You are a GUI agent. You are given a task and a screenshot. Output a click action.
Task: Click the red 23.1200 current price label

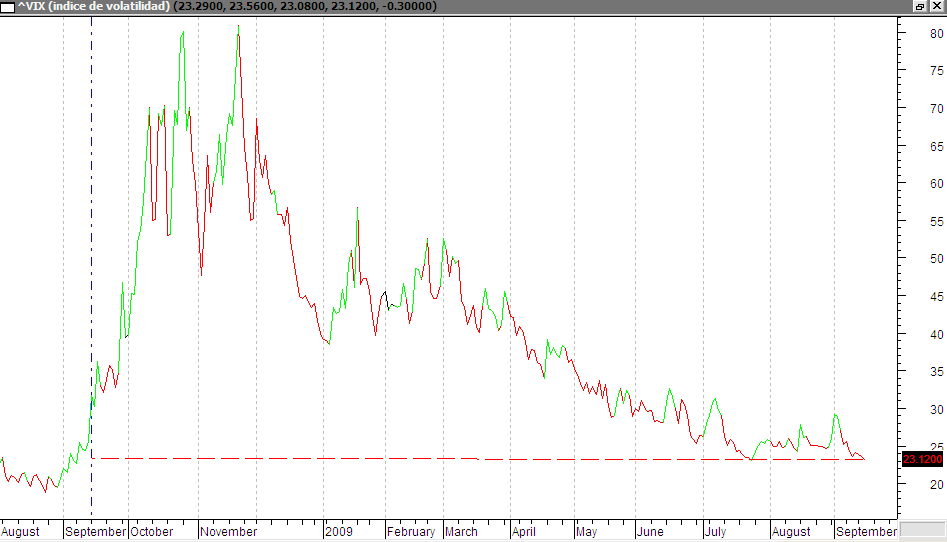pyautogui.click(x=922, y=459)
